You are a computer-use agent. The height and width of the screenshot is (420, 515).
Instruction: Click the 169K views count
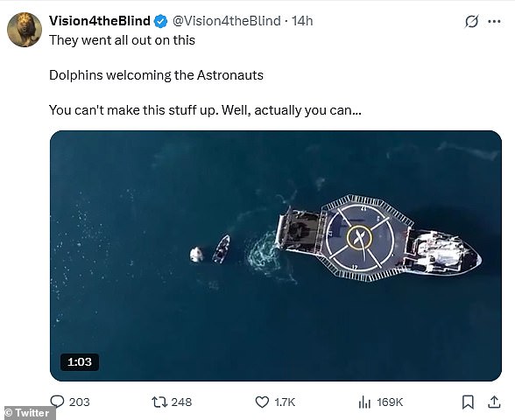[390, 402]
